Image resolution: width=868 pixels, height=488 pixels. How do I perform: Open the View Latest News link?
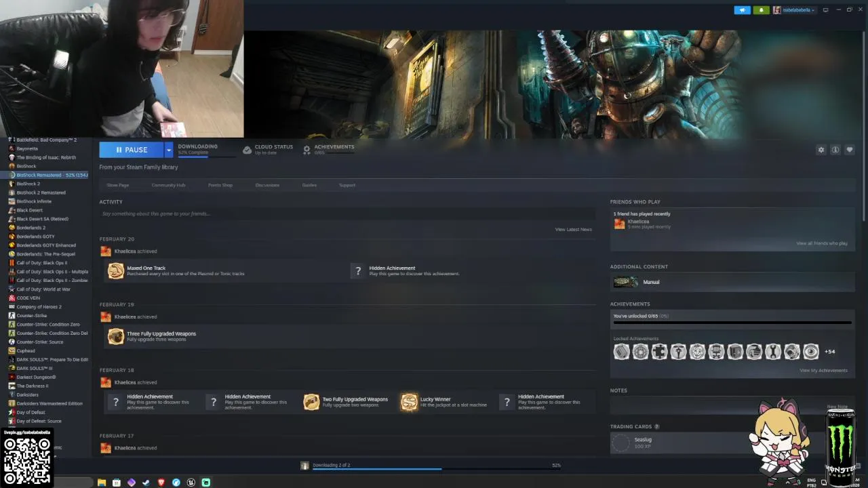[x=574, y=229]
